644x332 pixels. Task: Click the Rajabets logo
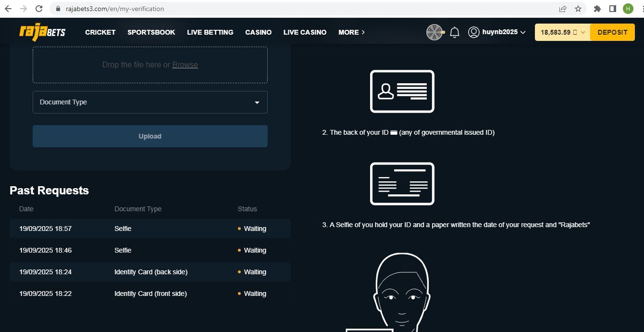[42, 32]
